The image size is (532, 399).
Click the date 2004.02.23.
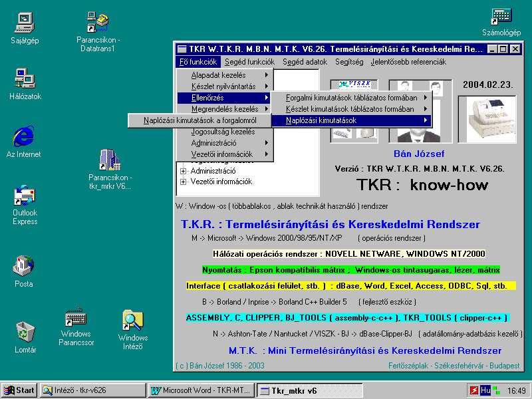488,84
